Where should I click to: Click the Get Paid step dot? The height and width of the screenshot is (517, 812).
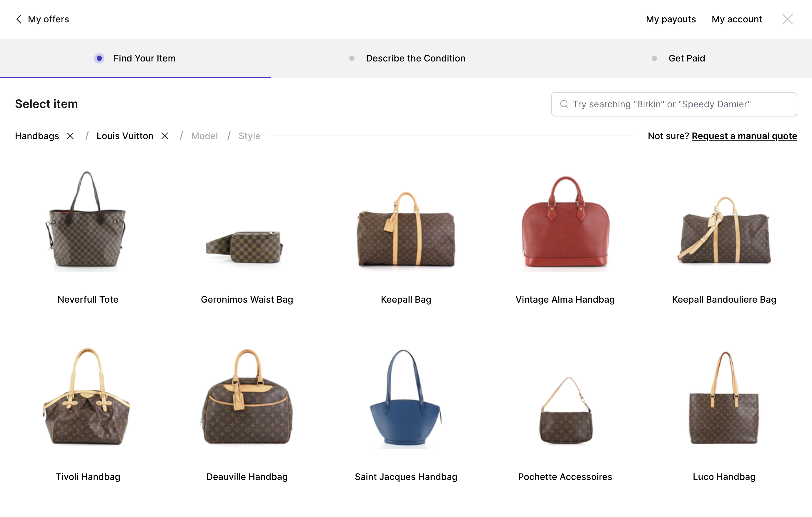point(654,58)
